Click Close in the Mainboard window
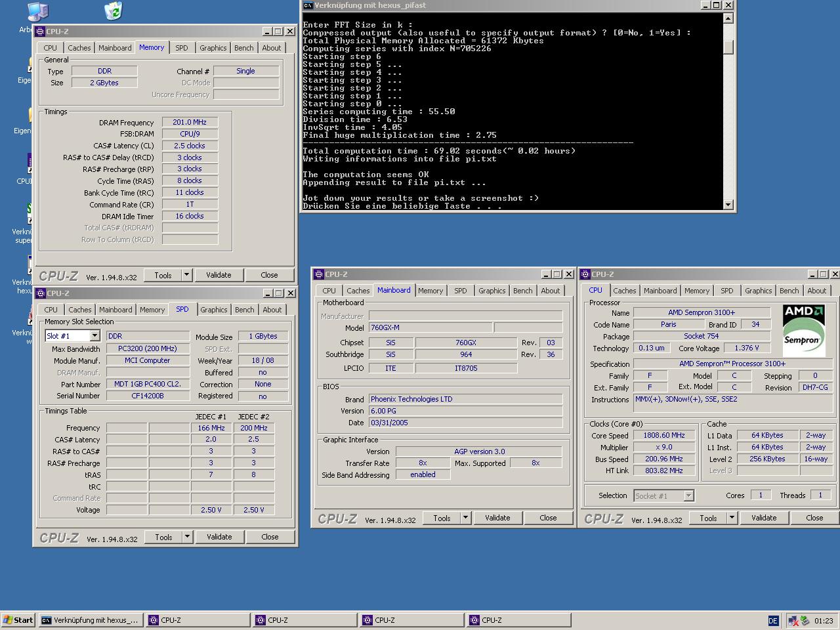 pyautogui.click(x=548, y=518)
